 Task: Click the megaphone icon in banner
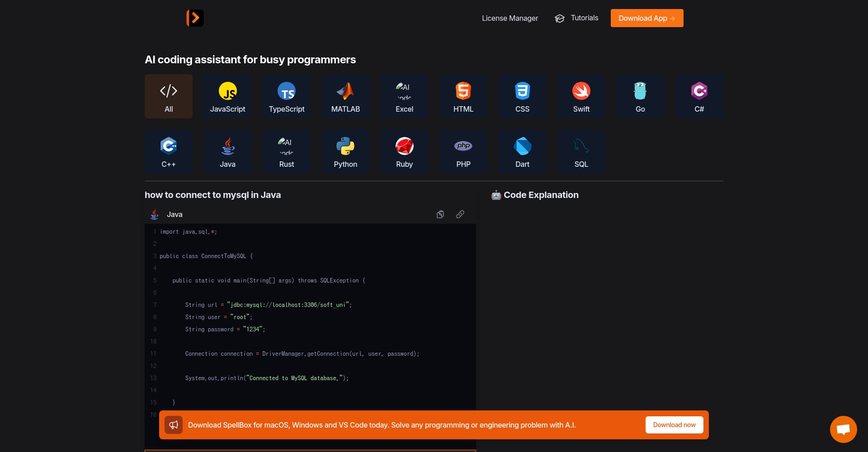click(174, 425)
